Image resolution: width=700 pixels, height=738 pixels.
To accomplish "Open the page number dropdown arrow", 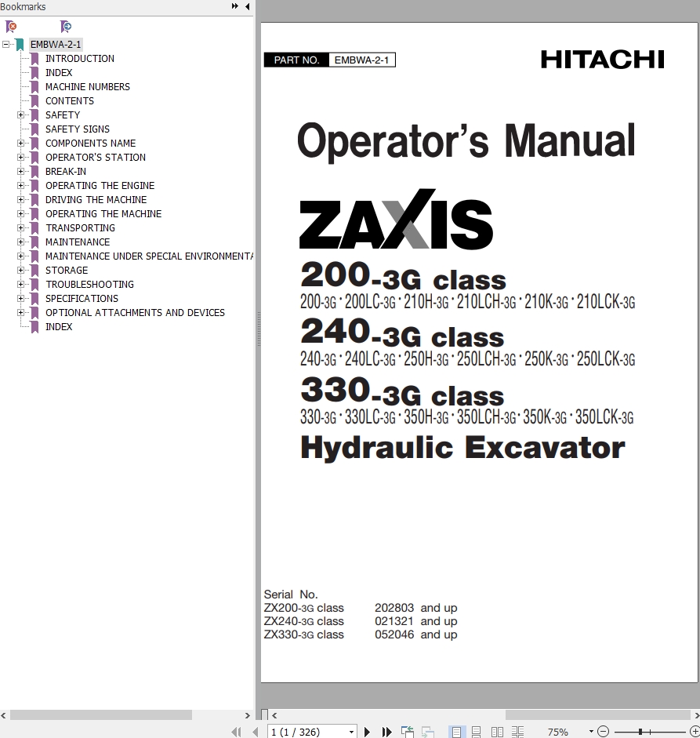I will 351,732.
